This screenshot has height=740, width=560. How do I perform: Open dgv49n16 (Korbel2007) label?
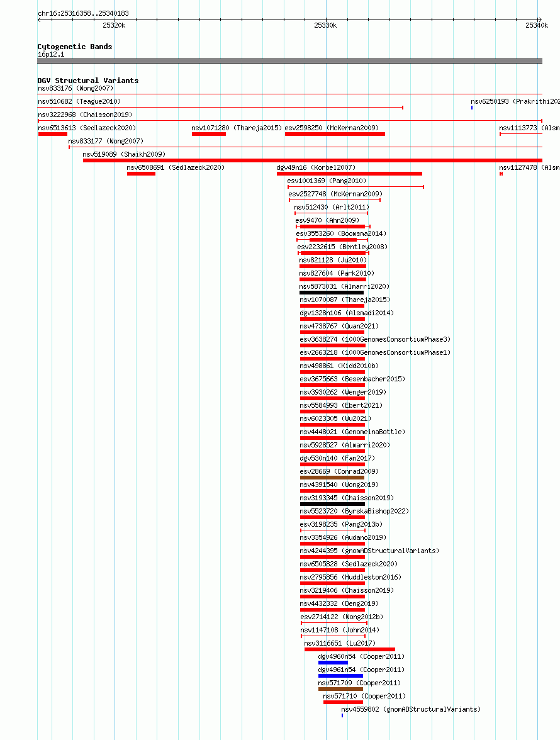click(x=316, y=167)
